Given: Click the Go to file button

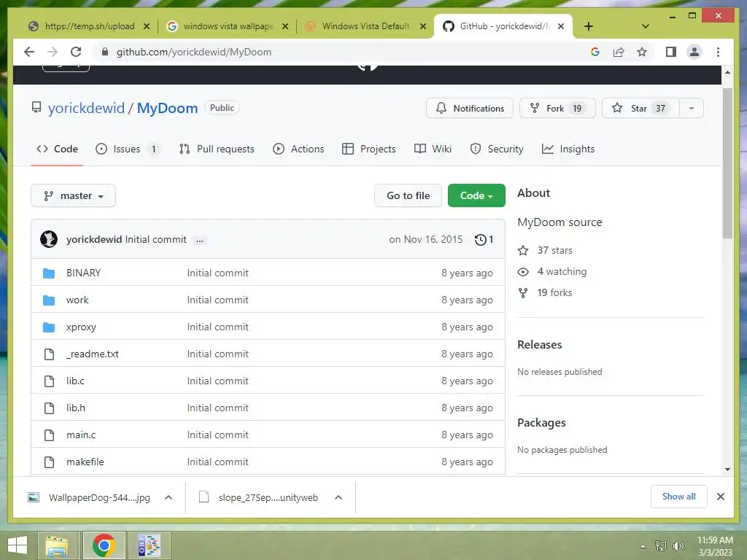Looking at the screenshot, I should 409,195.
